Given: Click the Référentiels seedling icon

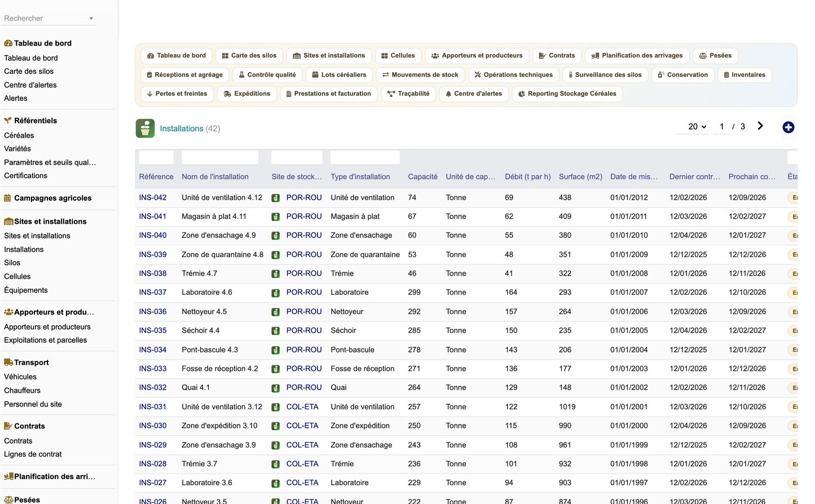Looking at the screenshot, I should 8,121.
